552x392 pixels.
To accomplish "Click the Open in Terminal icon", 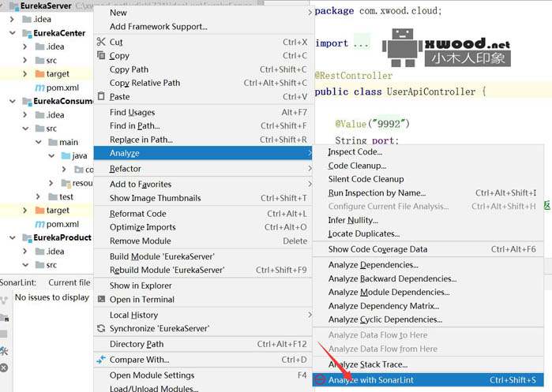I will [101, 299].
